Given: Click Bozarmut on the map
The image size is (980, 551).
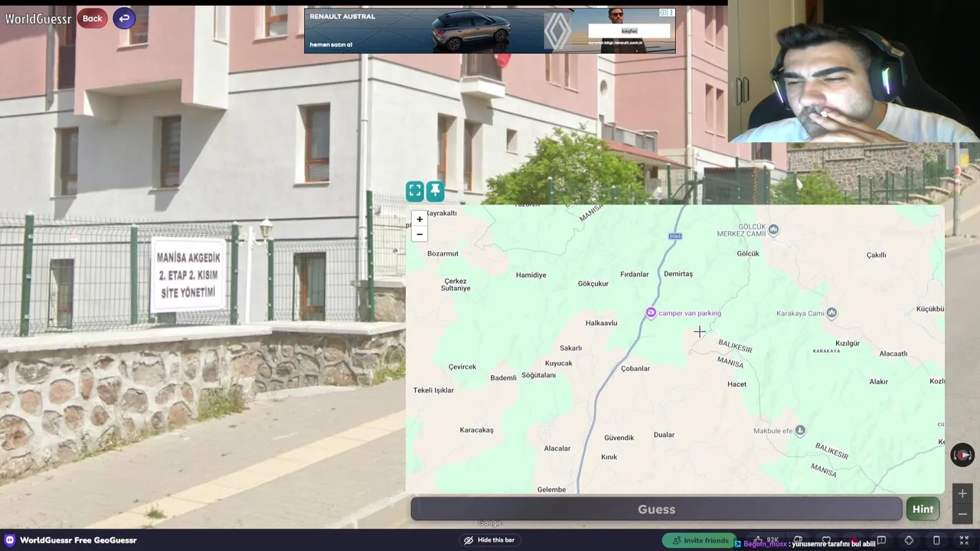Looking at the screenshot, I should click(443, 254).
